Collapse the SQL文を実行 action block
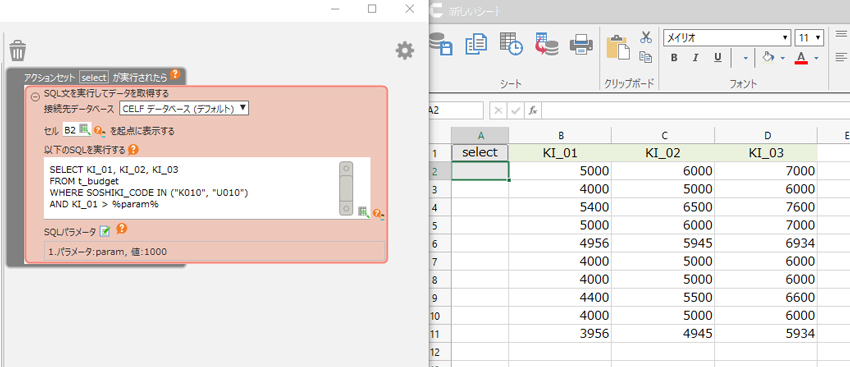Image resolution: width=850 pixels, height=367 pixels. point(35,96)
